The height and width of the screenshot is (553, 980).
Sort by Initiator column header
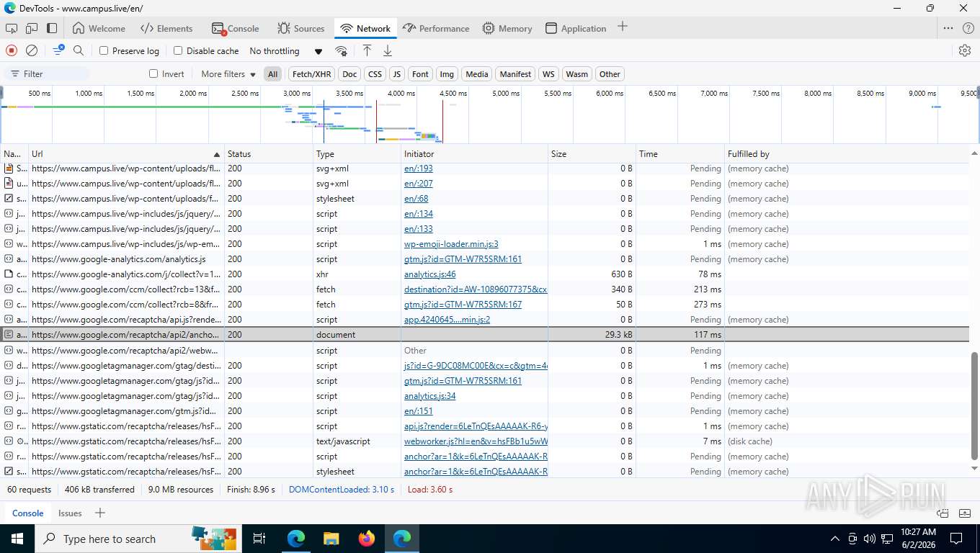click(x=475, y=154)
